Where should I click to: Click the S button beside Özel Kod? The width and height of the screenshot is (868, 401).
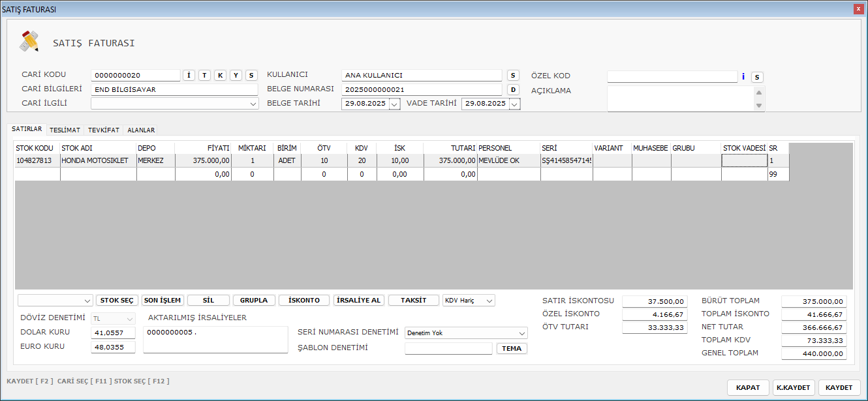click(757, 77)
